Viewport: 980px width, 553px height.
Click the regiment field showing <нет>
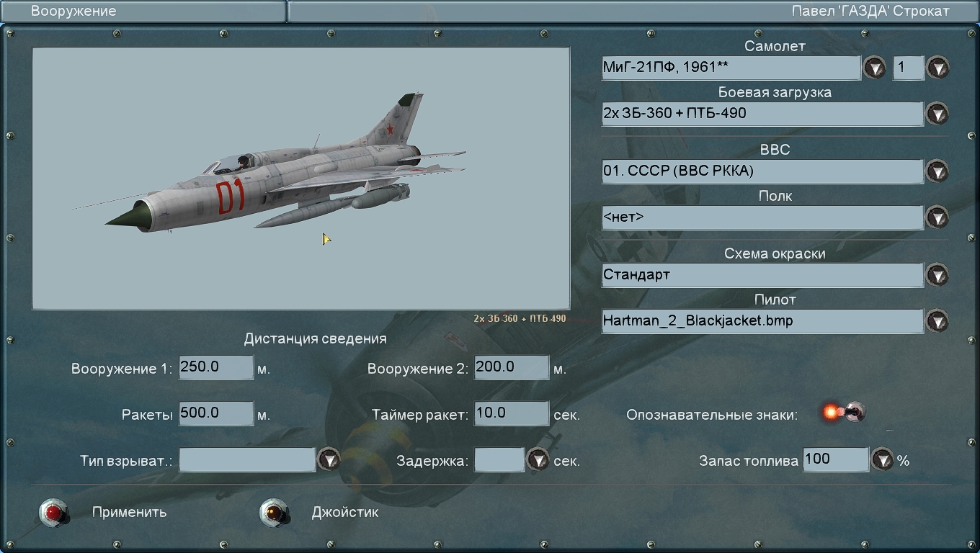(762, 217)
